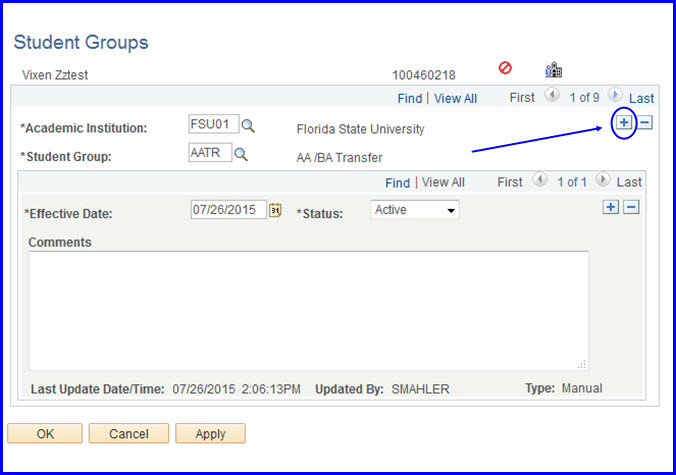Viewport: 676px width, 475px height.
Task: Click View All in student group header
Action: tap(455, 98)
